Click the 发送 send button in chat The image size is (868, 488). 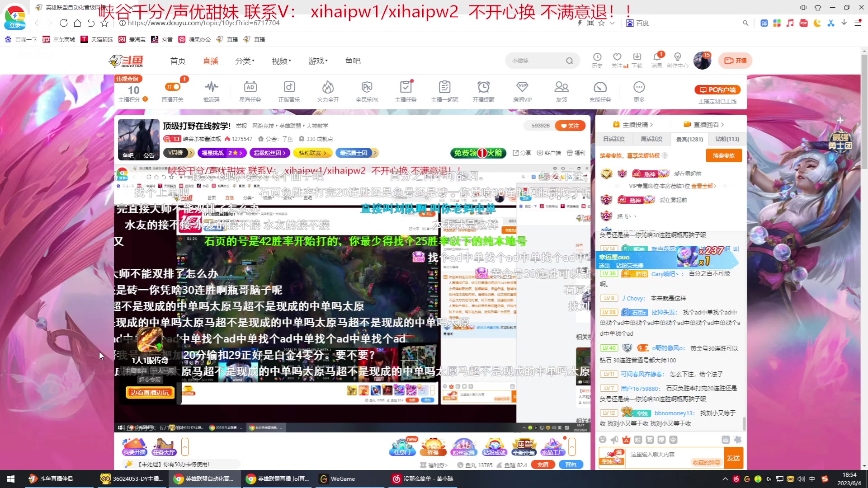pos(733,457)
